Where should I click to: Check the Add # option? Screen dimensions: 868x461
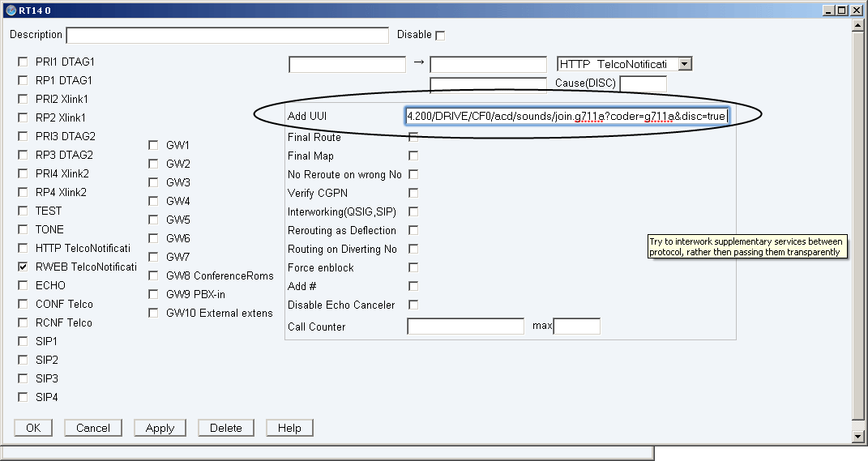click(413, 286)
